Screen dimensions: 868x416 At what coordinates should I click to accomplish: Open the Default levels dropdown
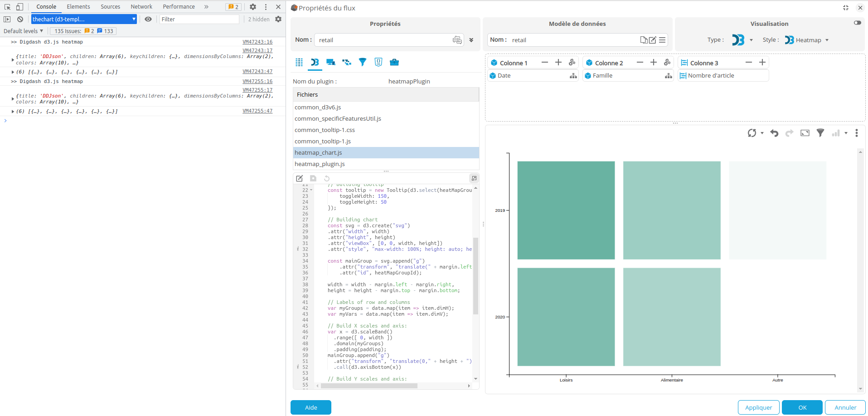[x=23, y=31]
